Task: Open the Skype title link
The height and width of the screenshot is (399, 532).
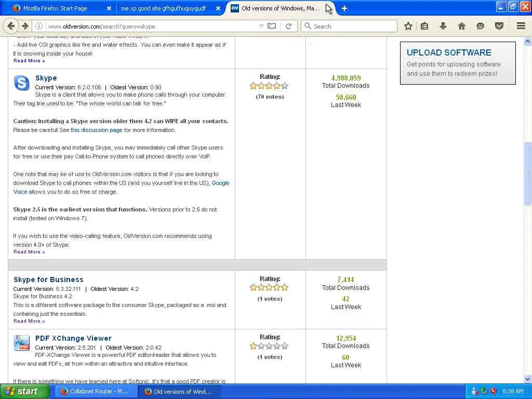Action: click(46, 78)
